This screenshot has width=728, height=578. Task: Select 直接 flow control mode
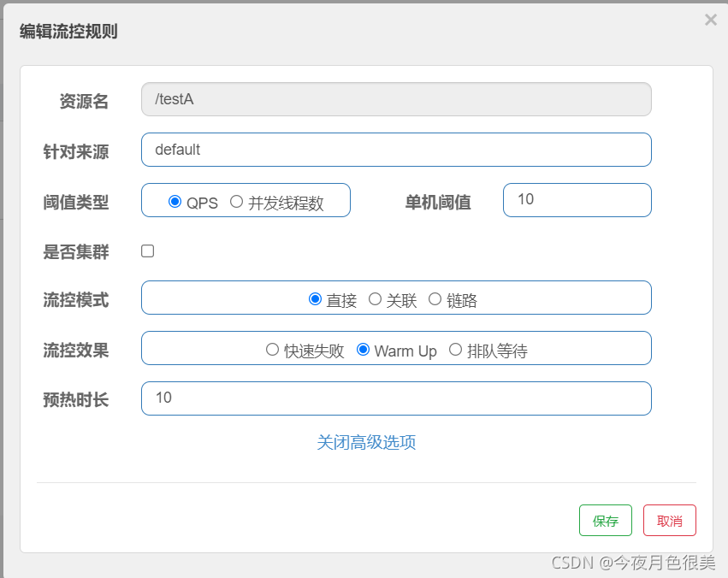coord(316,298)
